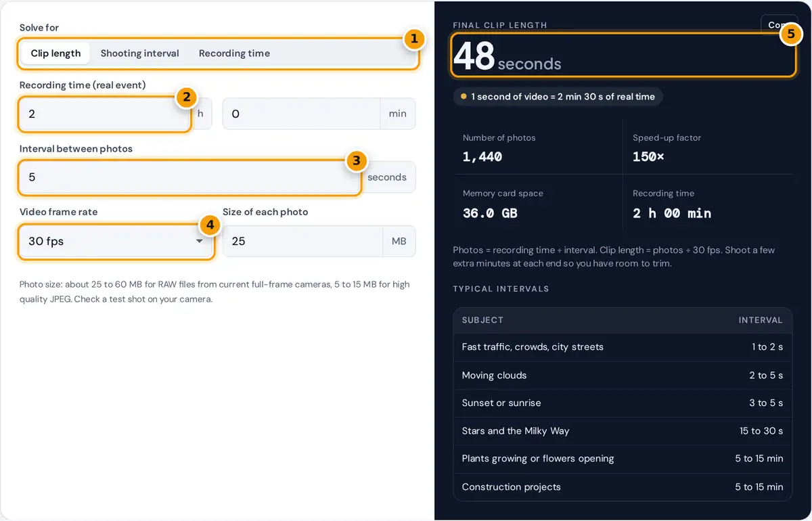Click the 15 to 30 s interval value
Image resolution: width=812 pixels, height=521 pixels.
tap(761, 431)
